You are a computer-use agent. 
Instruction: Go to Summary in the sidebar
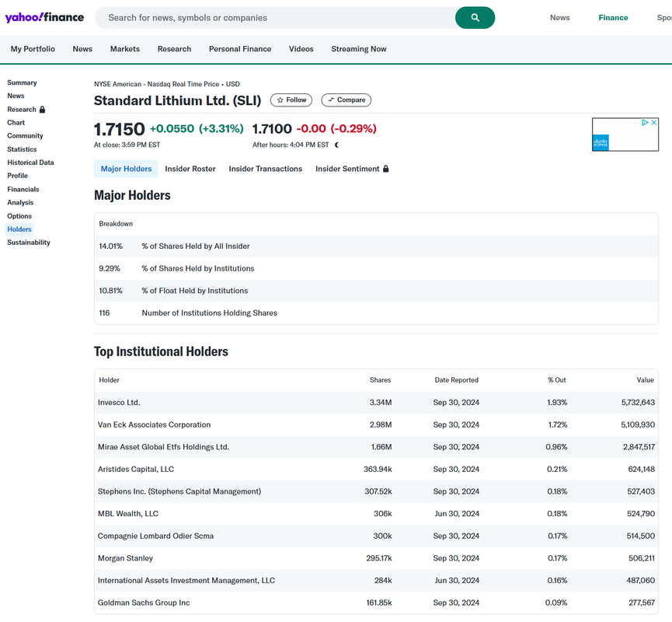tap(22, 82)
